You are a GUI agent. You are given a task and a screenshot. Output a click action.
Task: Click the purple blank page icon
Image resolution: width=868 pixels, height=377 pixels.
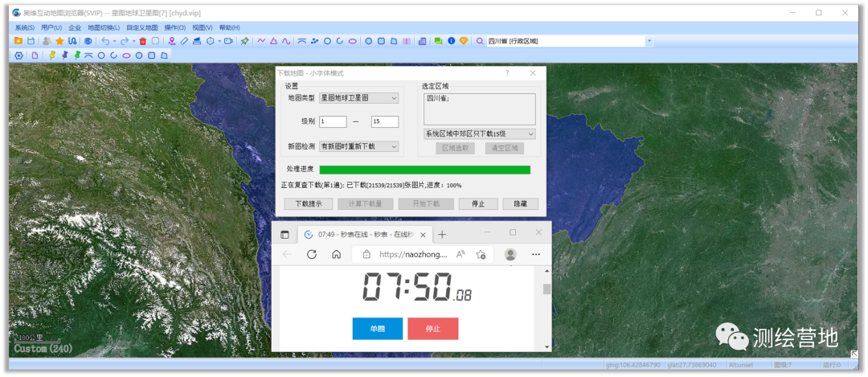(x=35, y=55)
